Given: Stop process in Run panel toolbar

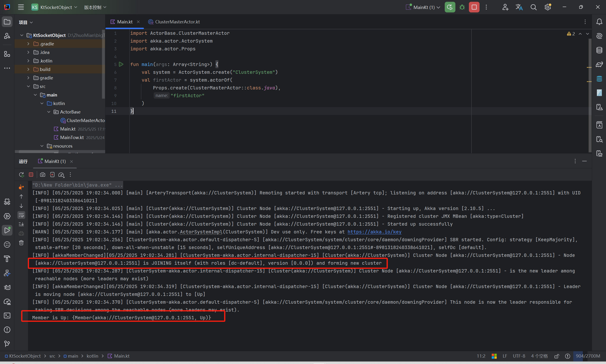Looking at the screenshot, I should tap(31, 175).
